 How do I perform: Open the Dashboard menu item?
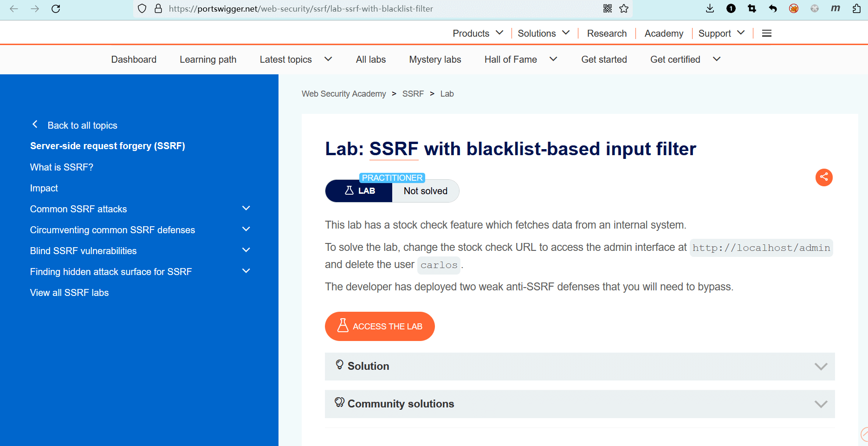[x=134, y=59]
